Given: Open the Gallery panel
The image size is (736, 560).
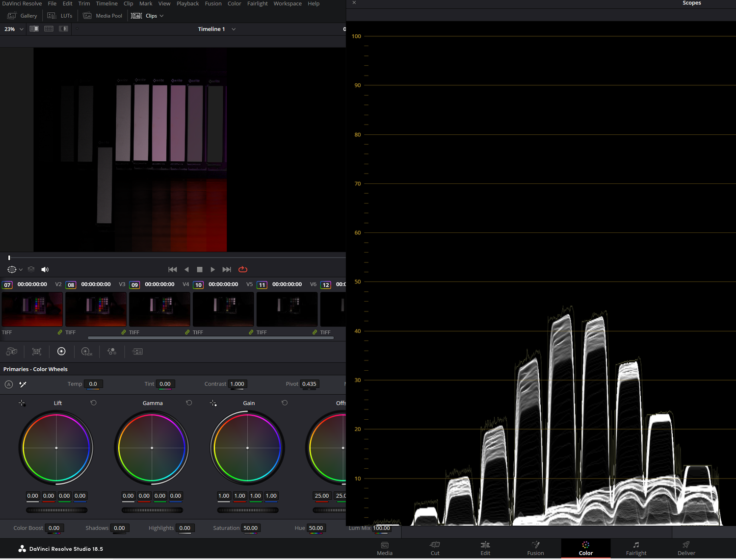Looking at the screenshot, I should [x=22, y=15].
